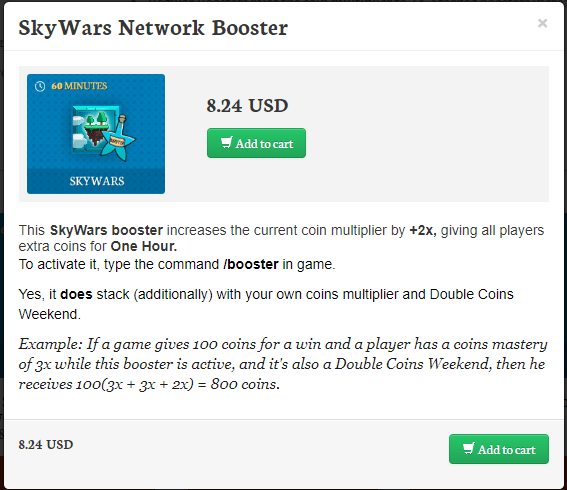Image resolution: width=567 pixels, height=490 pixels.
Task: Click cart icon in footer Add to cart
Action: (x=469, y=448)
